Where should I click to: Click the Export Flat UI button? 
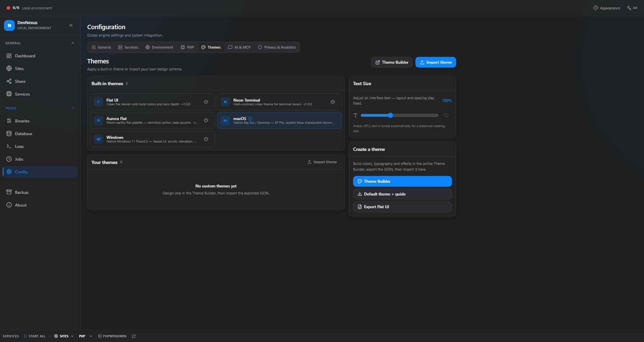click(x=402, y=207)
